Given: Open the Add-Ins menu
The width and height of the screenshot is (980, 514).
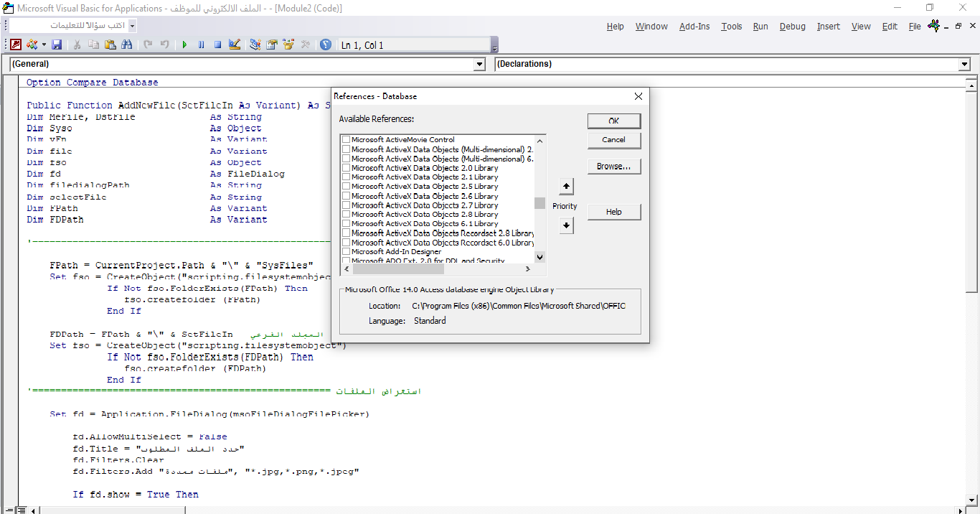Looking at the screenshot, I should [694, 27].
